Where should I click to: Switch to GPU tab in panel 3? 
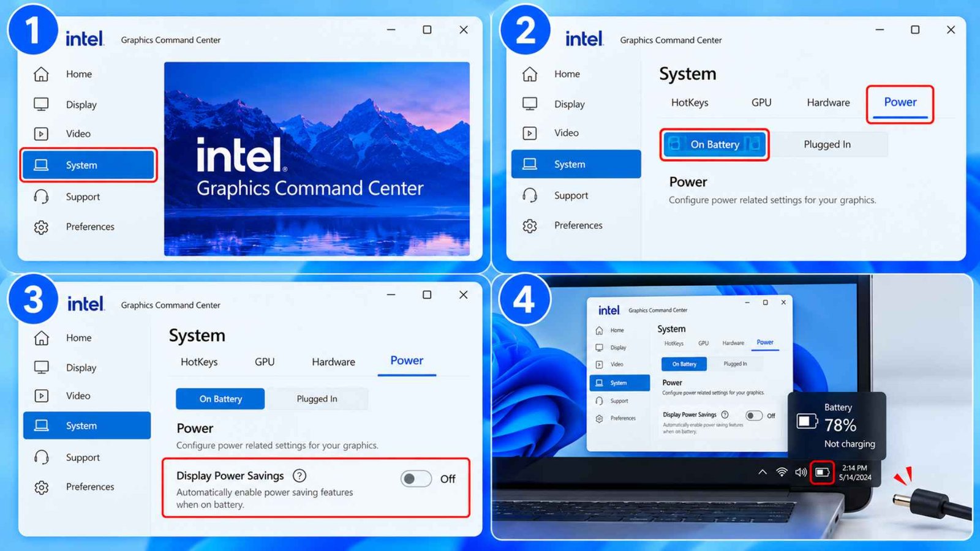265,362
